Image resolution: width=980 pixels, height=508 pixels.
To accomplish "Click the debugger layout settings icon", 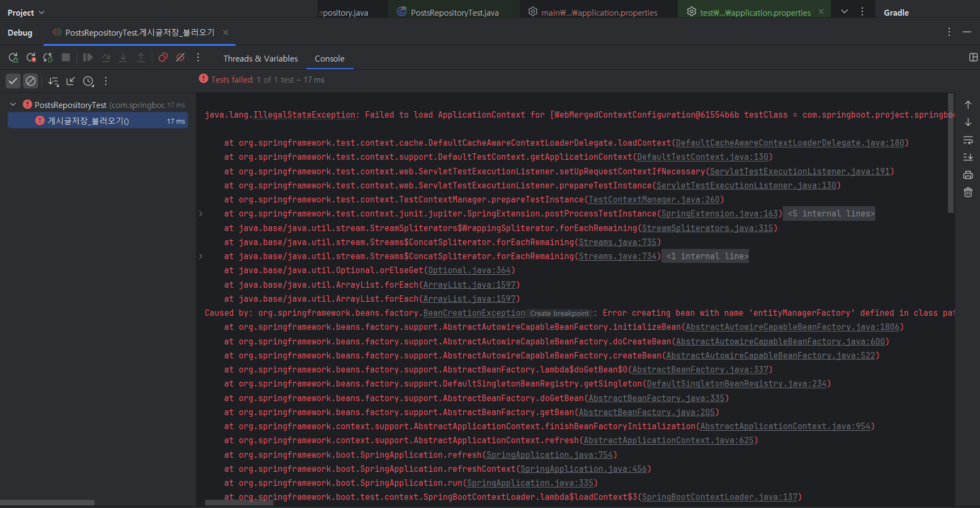I will [x=973, y=57].
